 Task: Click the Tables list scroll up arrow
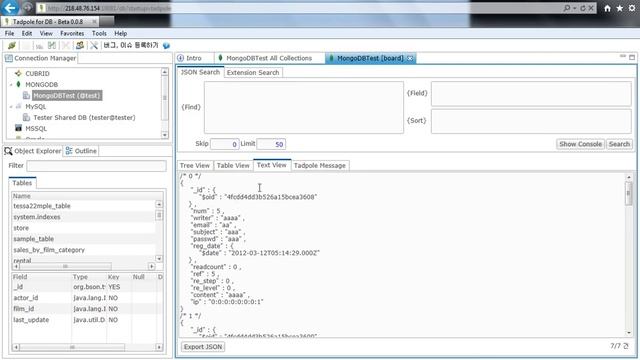[x=159, y=204]
